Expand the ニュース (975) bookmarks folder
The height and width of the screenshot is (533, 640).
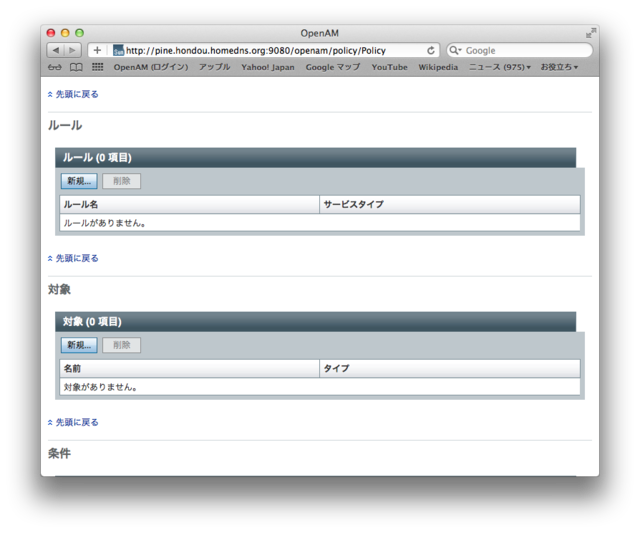[500, 67]
